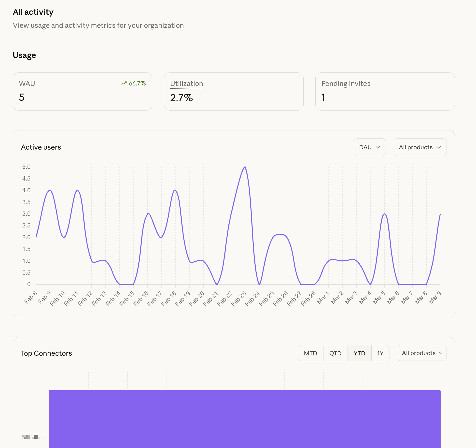476x448 pixels.
Task: Select the currently active YTD range
Action: click(359, 353)
